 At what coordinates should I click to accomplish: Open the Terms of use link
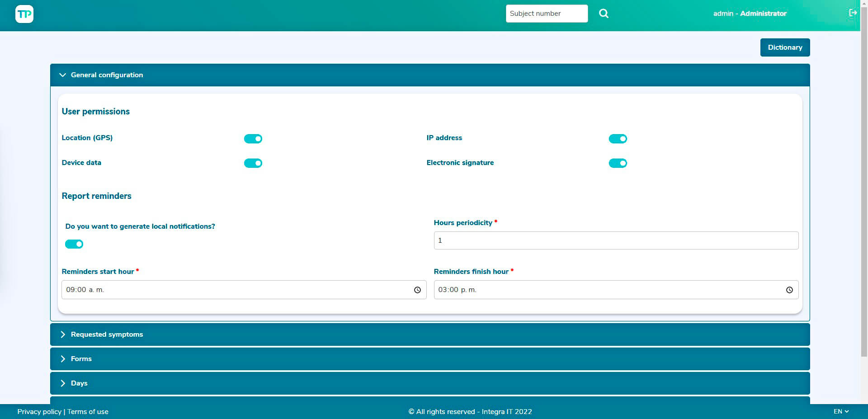(x=88, y=412)
